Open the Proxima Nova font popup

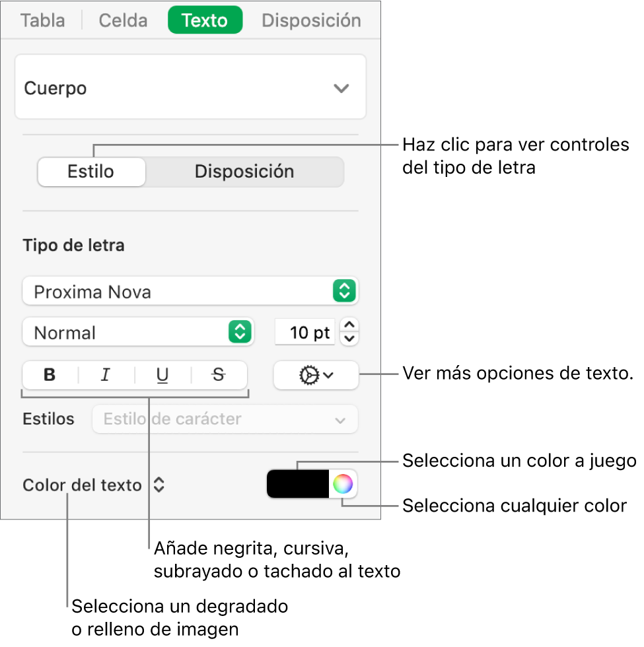coord(190,291)
